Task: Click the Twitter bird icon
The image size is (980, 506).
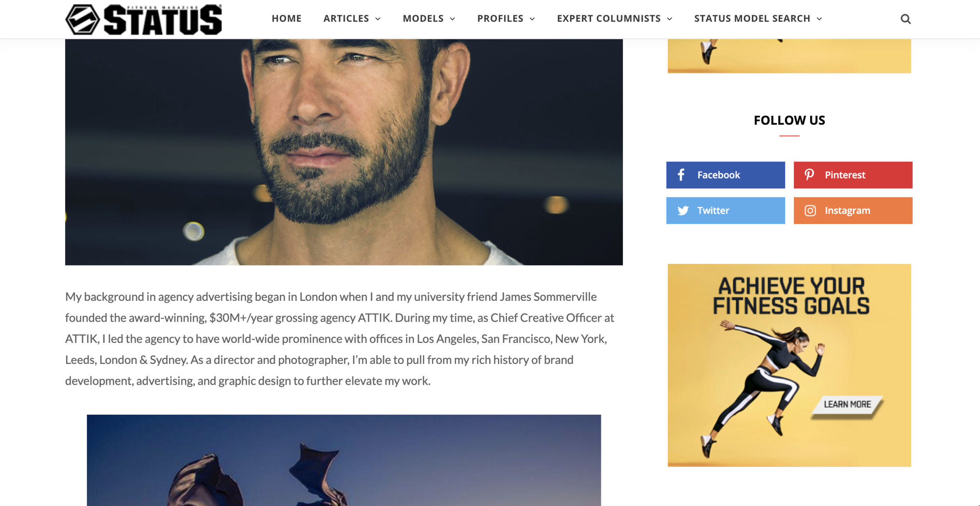Action: click(x=683, y=211)
